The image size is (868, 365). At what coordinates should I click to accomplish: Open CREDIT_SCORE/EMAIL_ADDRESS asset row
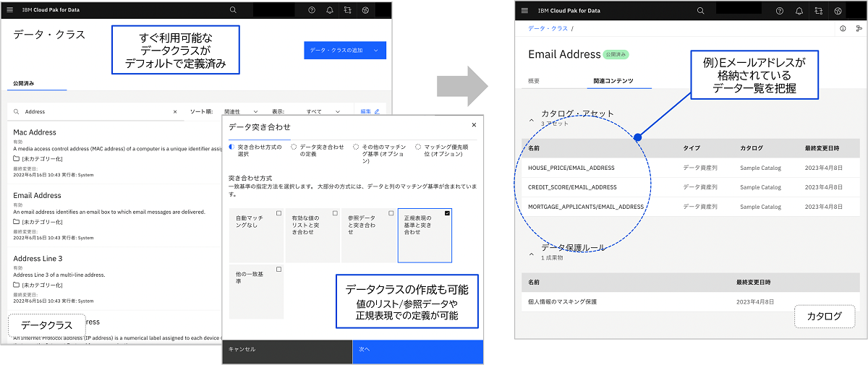click(x=572, y=187)
